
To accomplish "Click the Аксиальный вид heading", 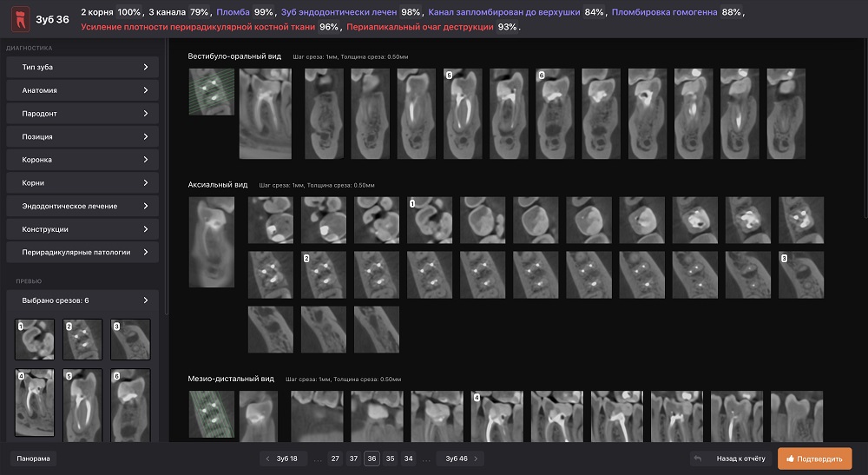I will (x=218, y=185).
